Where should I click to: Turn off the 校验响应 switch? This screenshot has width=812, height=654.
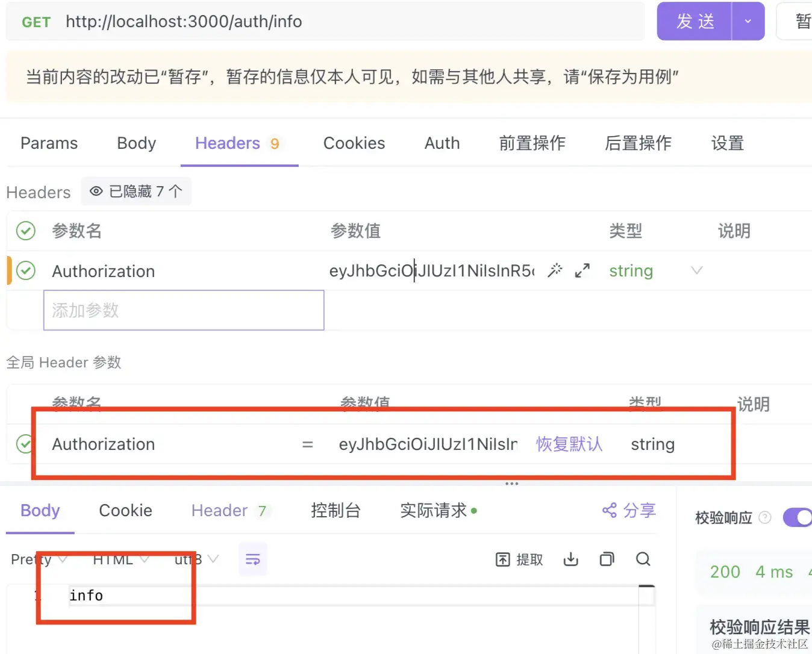[x=798, y=517]
